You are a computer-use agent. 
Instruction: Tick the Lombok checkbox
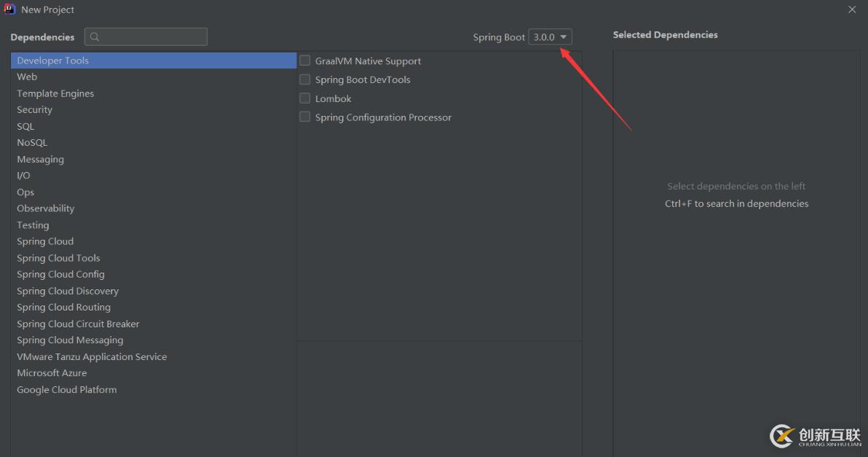point(305,98)
